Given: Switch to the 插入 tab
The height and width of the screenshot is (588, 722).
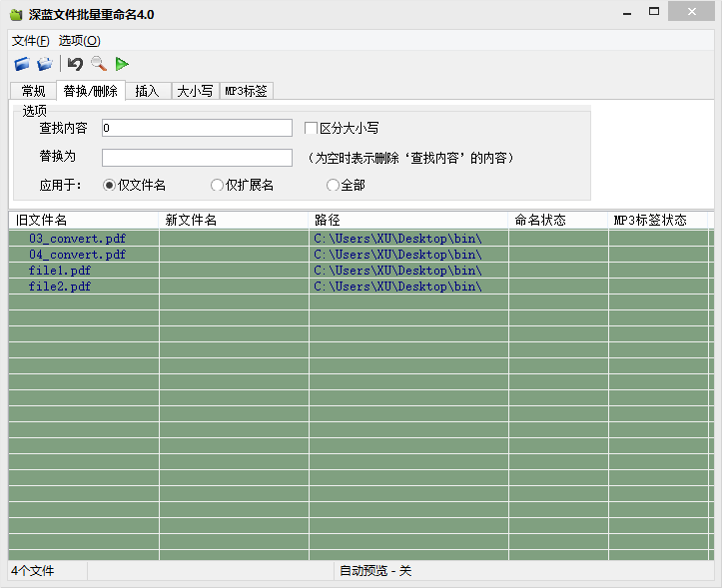Looking at the screenshot, I should point(147,91).
